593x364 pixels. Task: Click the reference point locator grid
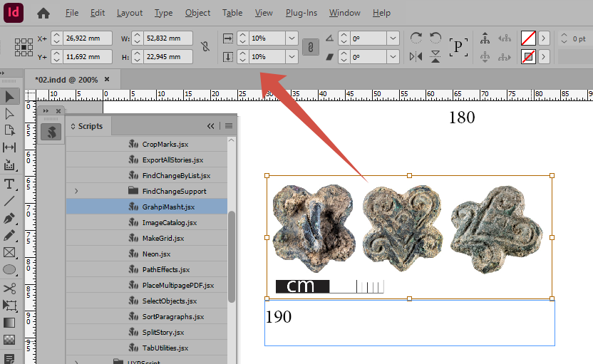pyautogui.click(x=24, y=47)
